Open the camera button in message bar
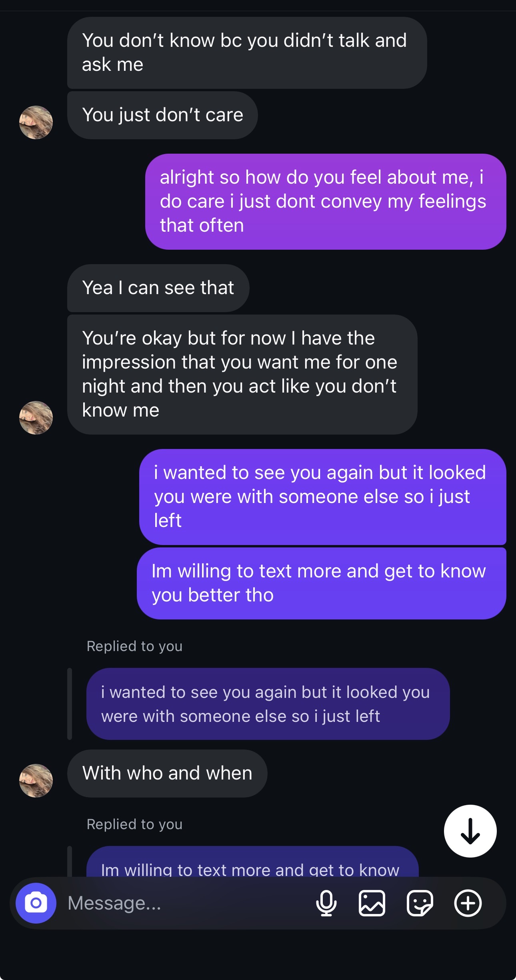This screenshot has height=980, width=516. tap(36, 903)
